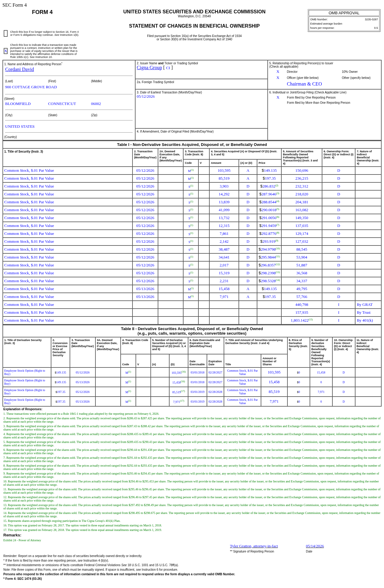Click footnote 16 about the February 28, 2017 grant
Viewport: 384px width, 588px height.
[x=83, y=525]
